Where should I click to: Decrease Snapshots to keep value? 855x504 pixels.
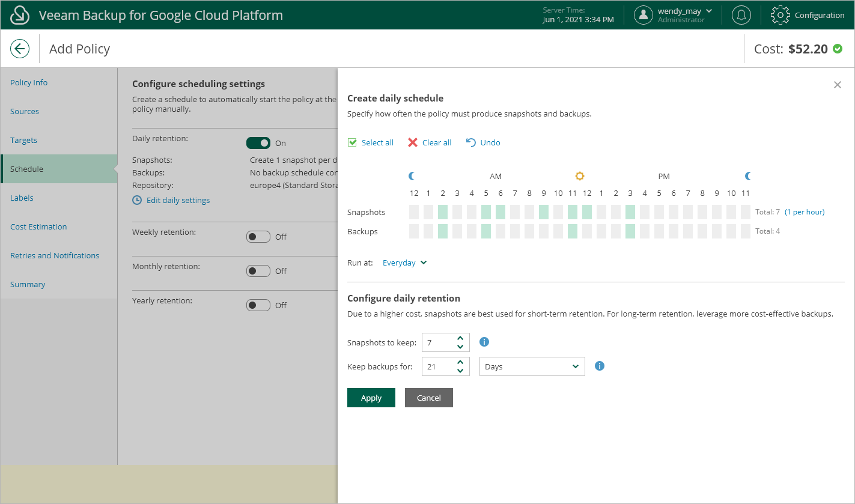tap(460, 347)
